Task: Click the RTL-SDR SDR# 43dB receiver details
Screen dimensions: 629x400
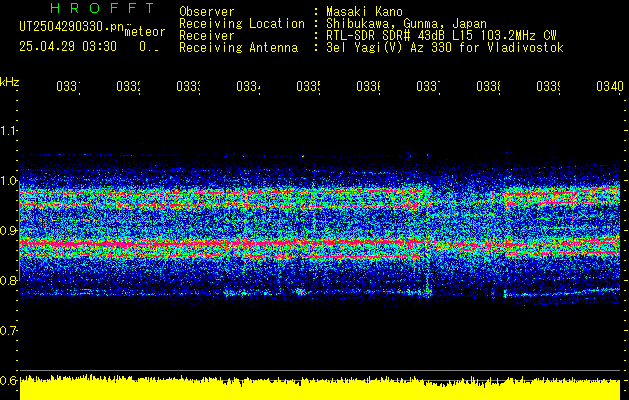Action: coord(441,36)
